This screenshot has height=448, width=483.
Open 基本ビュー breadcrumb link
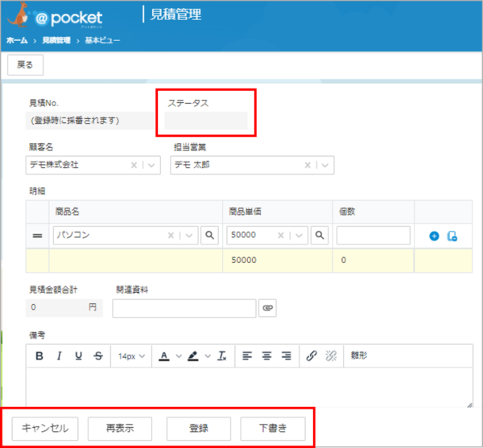click(102, 40)
